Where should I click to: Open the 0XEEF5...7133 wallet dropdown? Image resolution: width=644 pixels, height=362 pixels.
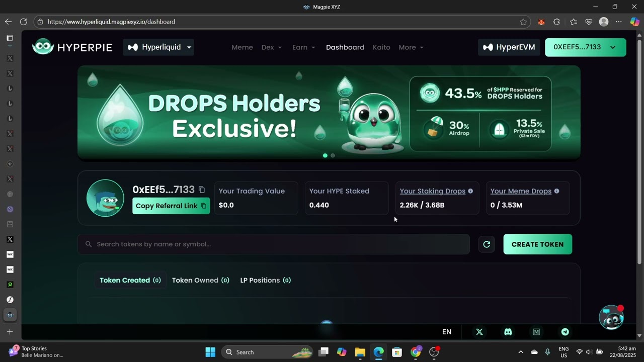(586, 47)
